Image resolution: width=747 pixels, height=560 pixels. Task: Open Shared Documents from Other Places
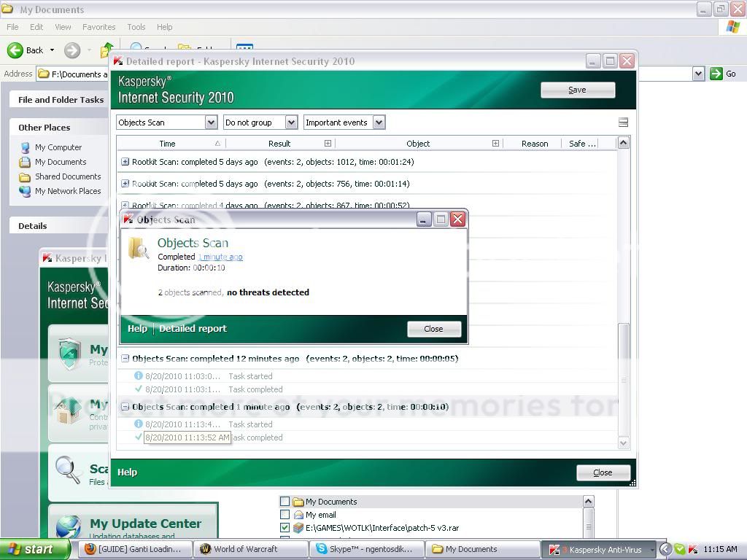[x=68, y=176]
